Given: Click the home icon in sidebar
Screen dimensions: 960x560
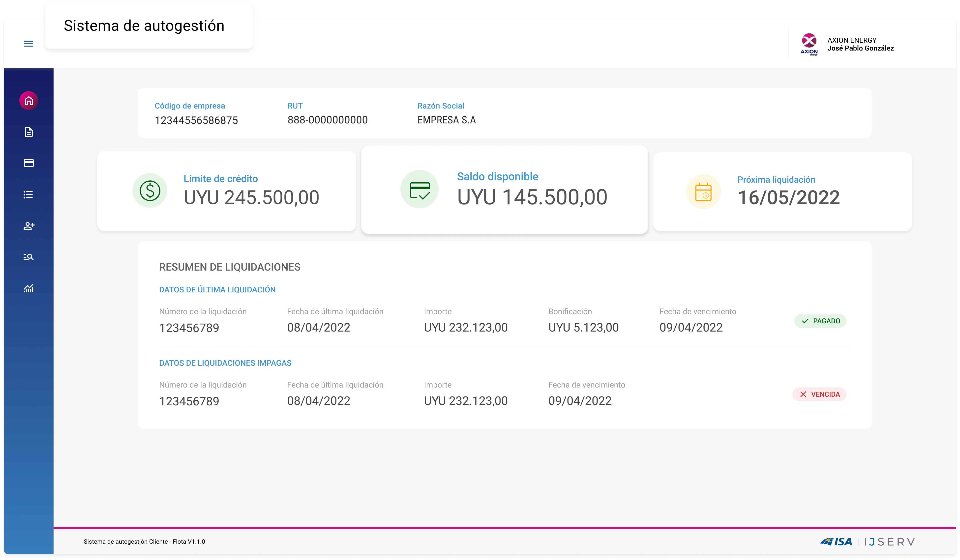Looking at the screenshot, I should [29, 101].
